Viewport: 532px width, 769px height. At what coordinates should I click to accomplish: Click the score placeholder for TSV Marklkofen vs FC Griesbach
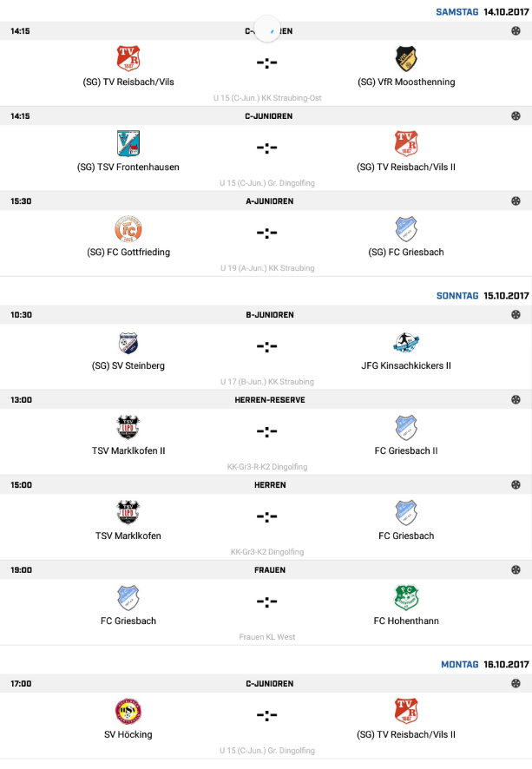(267, 517)
